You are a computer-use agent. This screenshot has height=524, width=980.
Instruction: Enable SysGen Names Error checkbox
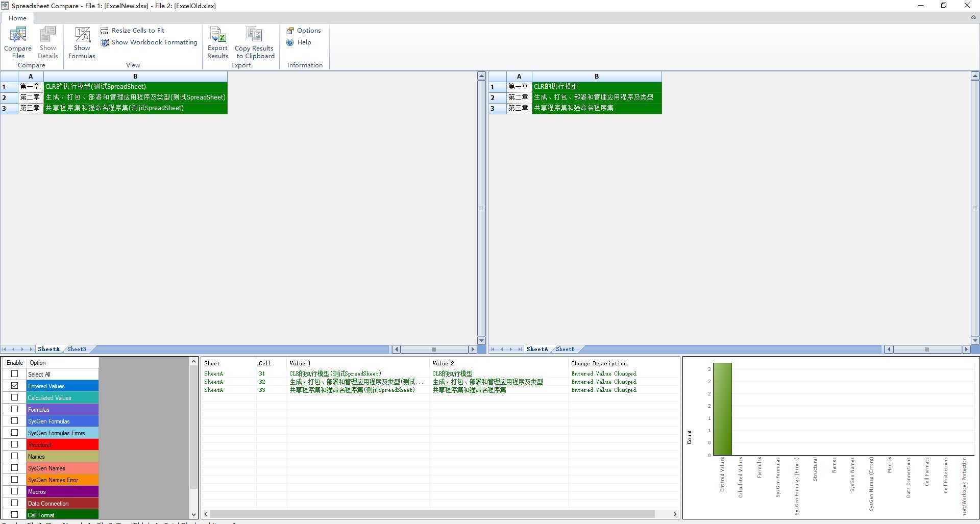pyautogui.click(x=14, y=480)
